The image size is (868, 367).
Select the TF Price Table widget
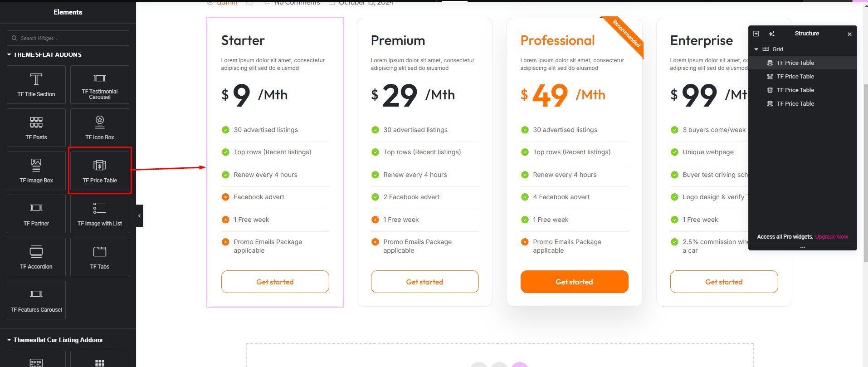pos(100,171)
